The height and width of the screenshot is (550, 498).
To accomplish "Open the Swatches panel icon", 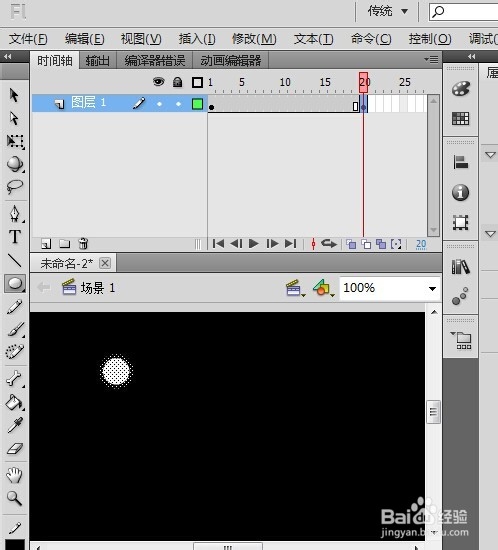I will (460, 119).
